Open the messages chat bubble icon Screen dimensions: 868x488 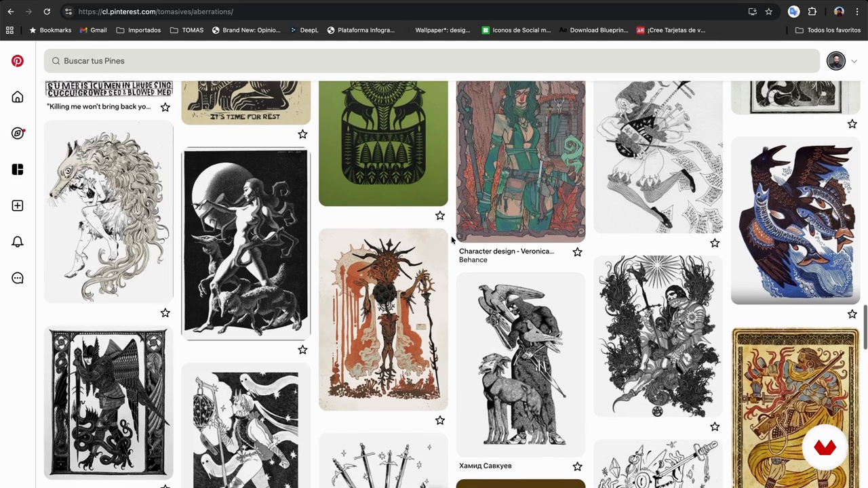pyautogui.click(x=18, y=278)
